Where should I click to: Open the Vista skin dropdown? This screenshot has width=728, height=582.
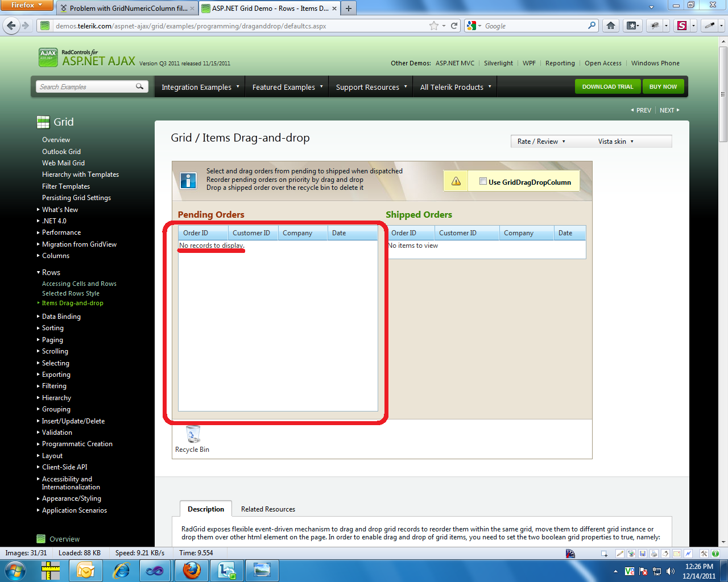(x=615, y=142)
